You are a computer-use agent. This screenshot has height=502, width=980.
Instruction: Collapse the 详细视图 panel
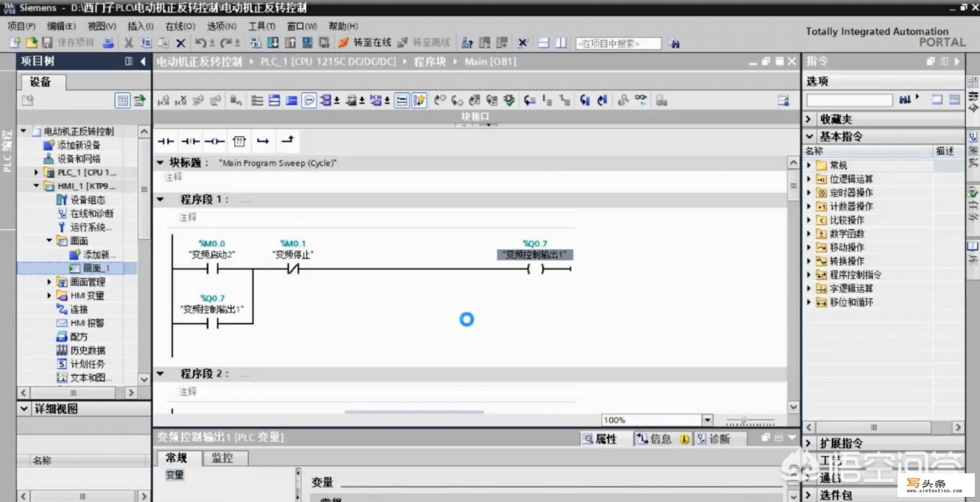(24, 409)
